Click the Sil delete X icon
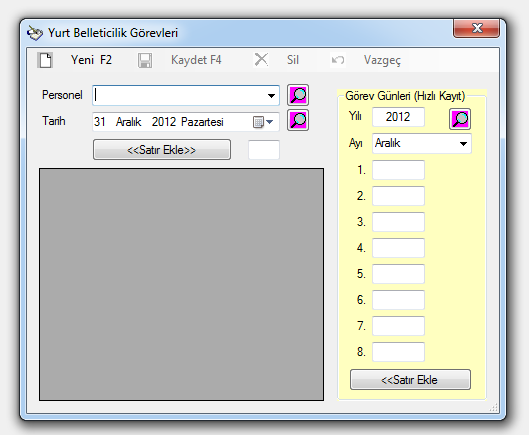529x435 pixels. pyautogui.click(x=261, y=60)
